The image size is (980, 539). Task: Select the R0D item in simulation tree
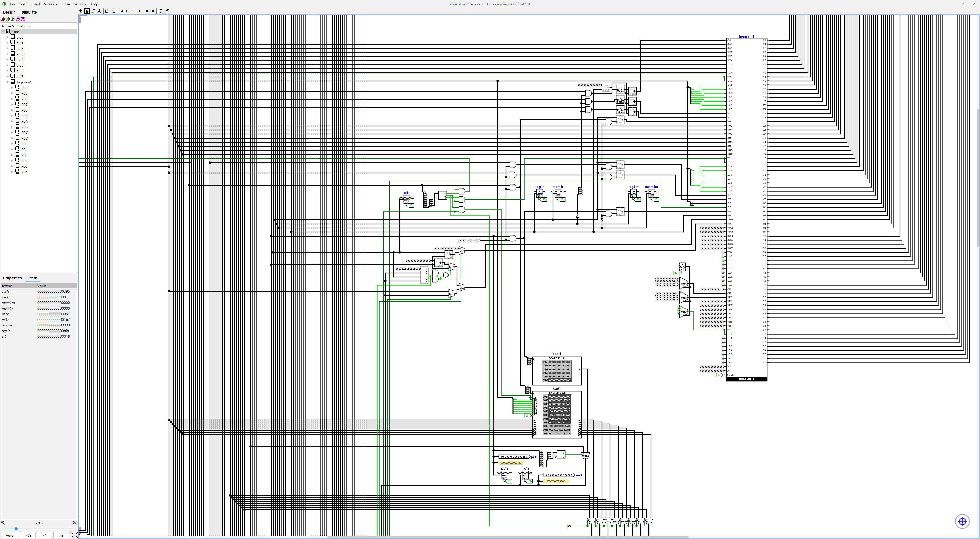[24, 139]
